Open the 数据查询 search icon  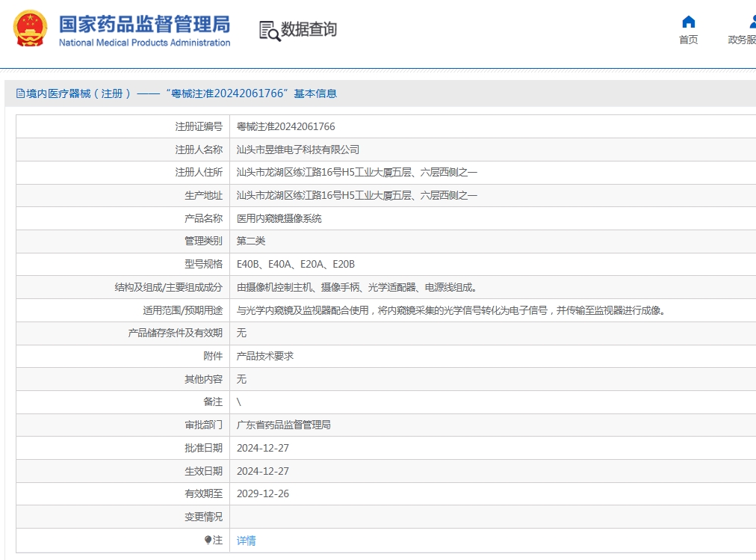[x=270, y=31]
